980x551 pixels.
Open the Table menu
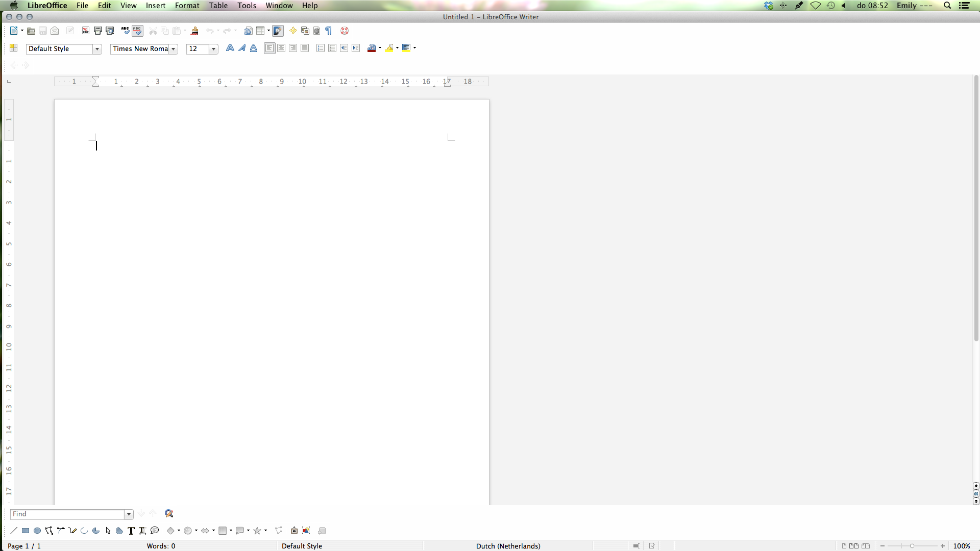218,6
